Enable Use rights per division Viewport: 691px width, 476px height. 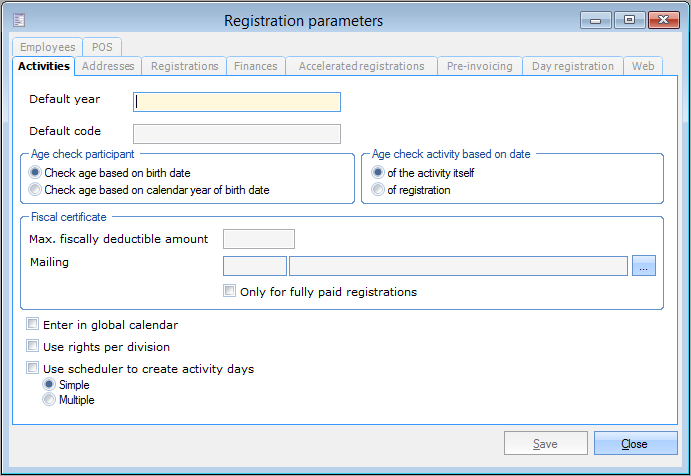click(x=34, y=346)
